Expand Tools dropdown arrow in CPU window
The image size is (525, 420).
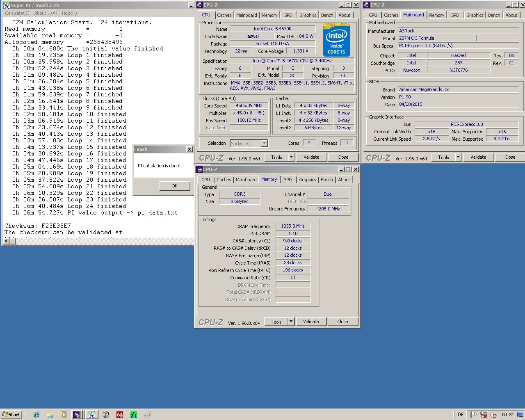(x=291, y=157)
